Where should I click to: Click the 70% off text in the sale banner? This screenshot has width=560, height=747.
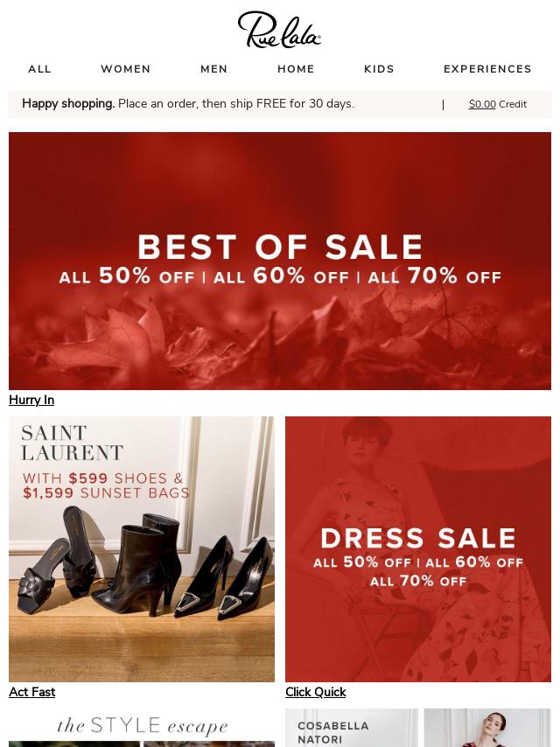[x=454, y=276]
